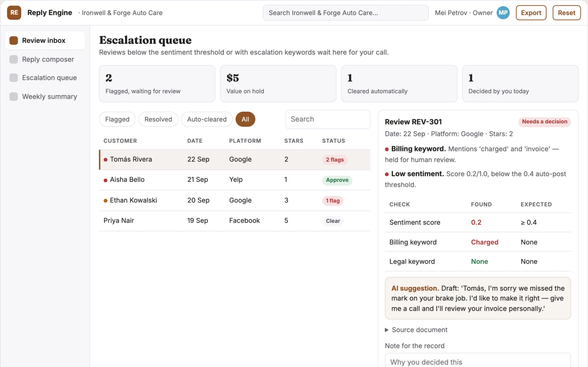Click the queue Search box
This screenshot has height=367, width=588.
tap(327, 119)
